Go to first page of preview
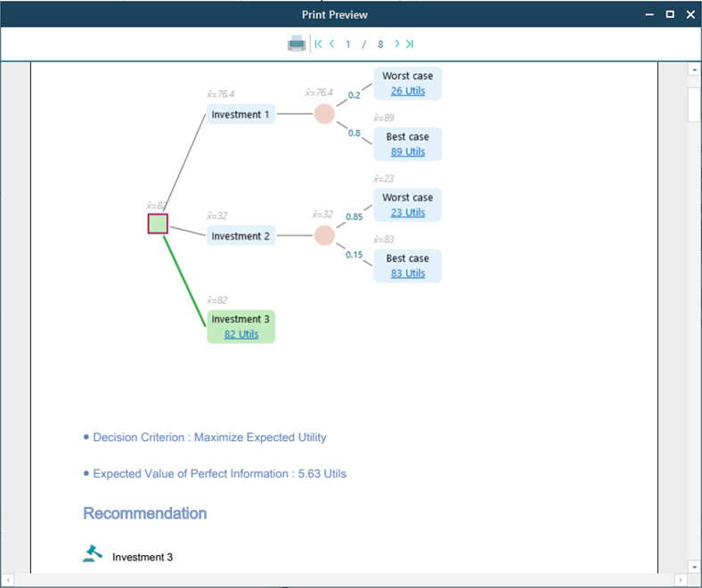702x588 pixels. coord(319,44)
